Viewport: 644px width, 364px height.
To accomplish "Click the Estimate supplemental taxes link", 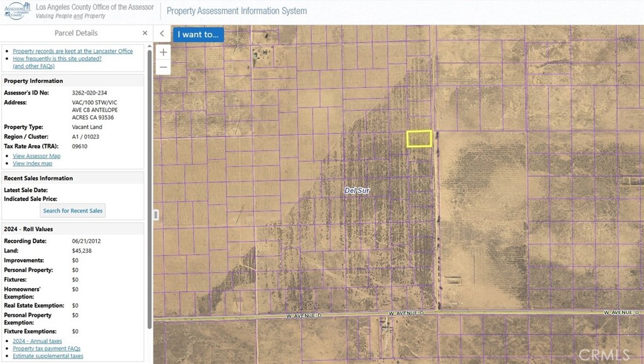I will click(48, 356).
